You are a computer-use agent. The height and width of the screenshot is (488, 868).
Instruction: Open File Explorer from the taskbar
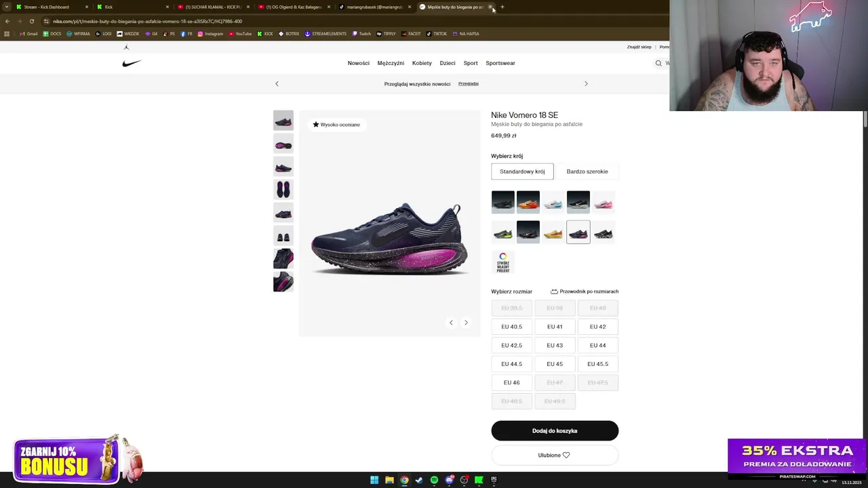click(389, 480)
